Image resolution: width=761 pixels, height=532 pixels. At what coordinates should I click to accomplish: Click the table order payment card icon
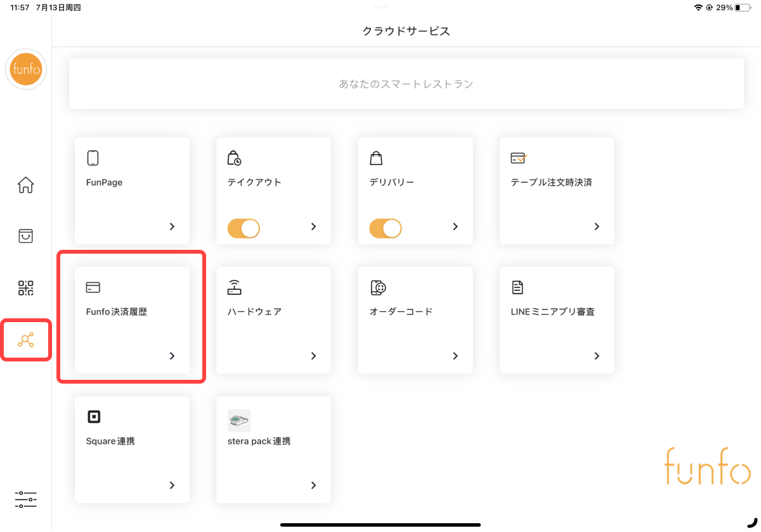[x=519, y=158]
